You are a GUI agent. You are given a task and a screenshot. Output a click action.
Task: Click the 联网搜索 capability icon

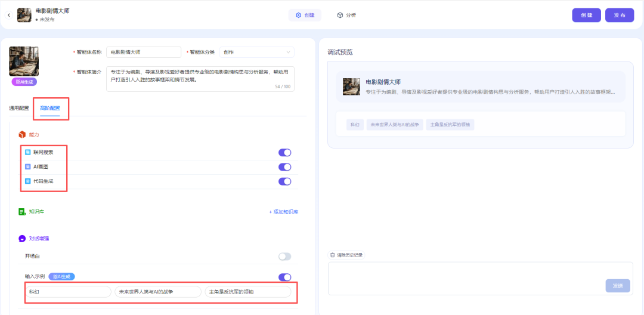click(x=27, y=152)
